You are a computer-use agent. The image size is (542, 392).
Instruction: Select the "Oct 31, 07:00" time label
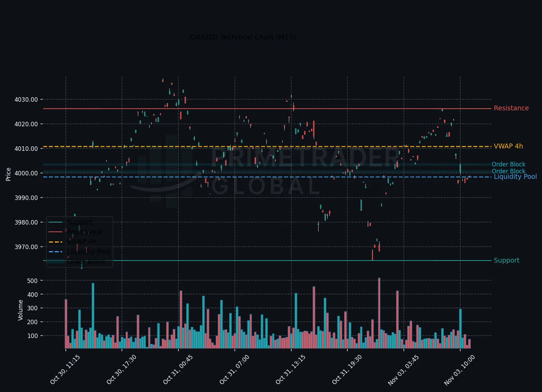click(x=234, y=370)
